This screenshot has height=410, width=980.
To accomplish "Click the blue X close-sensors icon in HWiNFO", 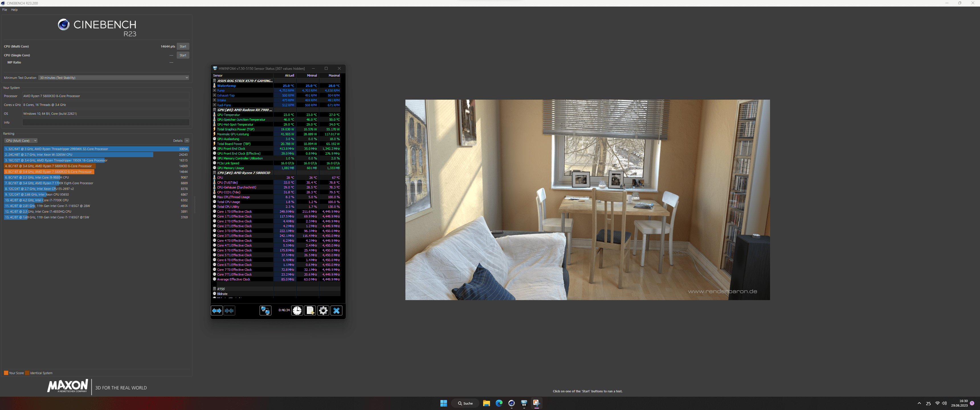I will coord(336,311).
